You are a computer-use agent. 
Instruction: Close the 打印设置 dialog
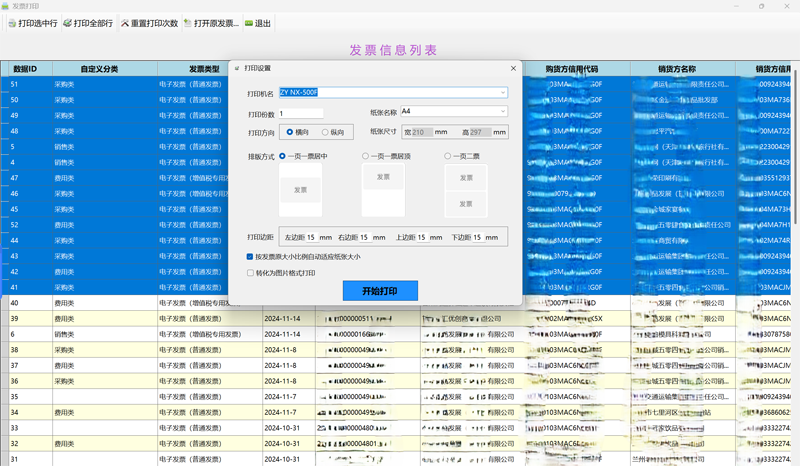[x=513, y=68]
